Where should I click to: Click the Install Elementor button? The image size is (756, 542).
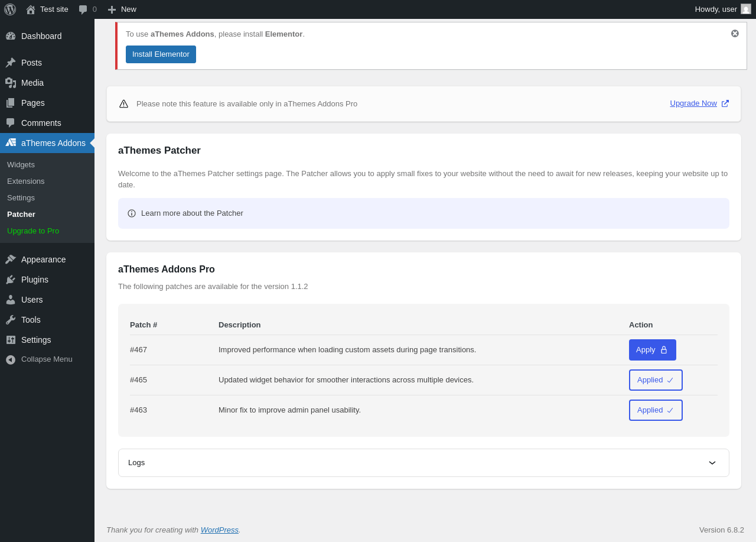[161, 54]
